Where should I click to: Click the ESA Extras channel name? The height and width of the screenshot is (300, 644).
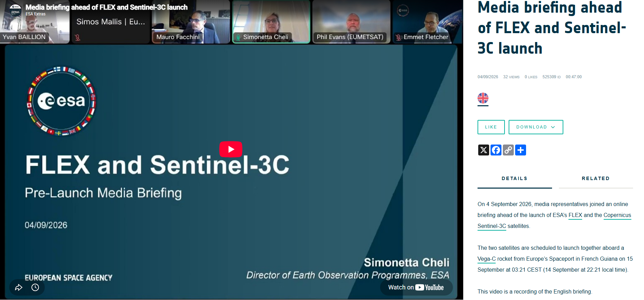[x=36, y=14]
